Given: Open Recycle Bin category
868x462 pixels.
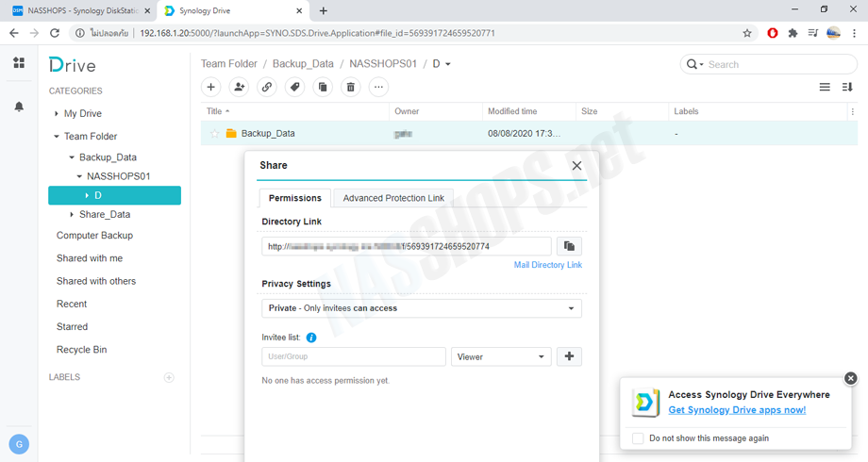Looking at the screenshot, I should pyautogui.click(x=82, y=350).
